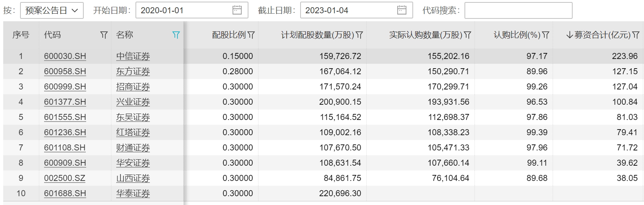
Task: Open the 预案公告日 sort-by dropdown
Action: click(x=52, y=10)
